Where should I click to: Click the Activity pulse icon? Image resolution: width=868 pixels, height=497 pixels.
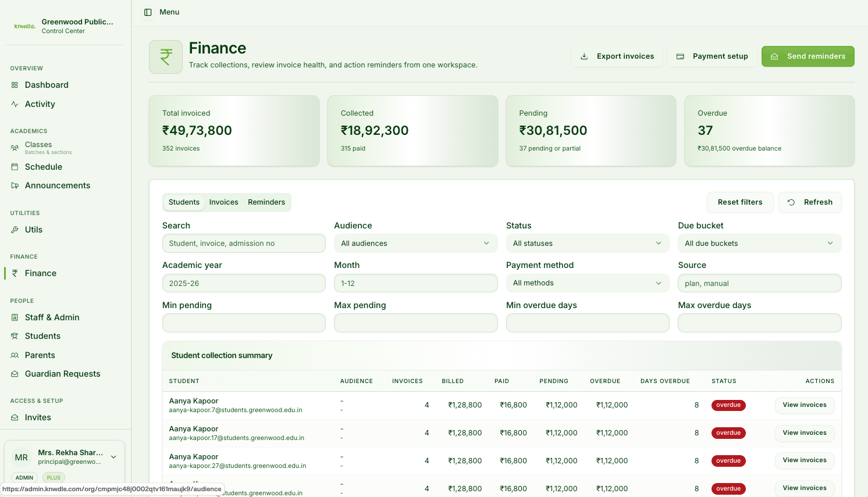click(x=15, y=104)
